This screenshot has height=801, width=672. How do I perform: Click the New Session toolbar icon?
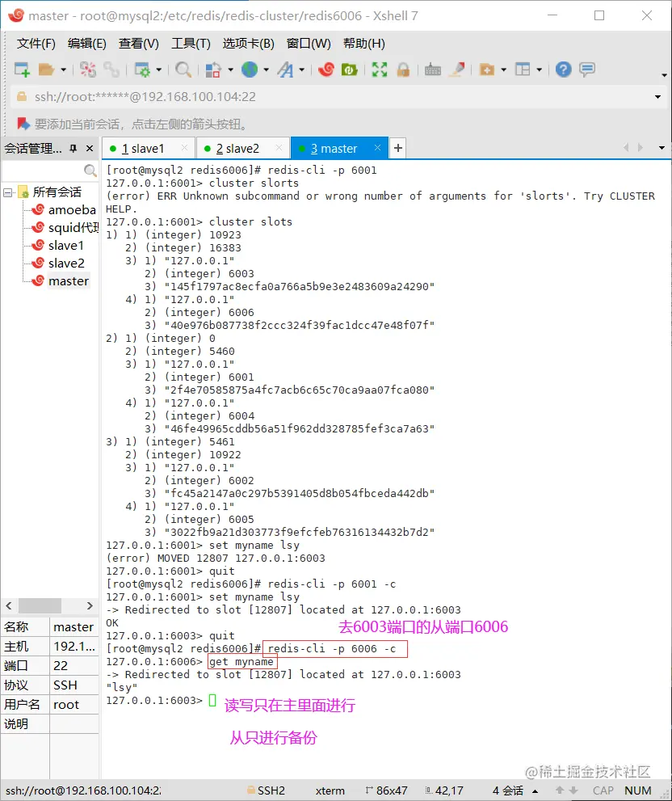tap(22, 70)
